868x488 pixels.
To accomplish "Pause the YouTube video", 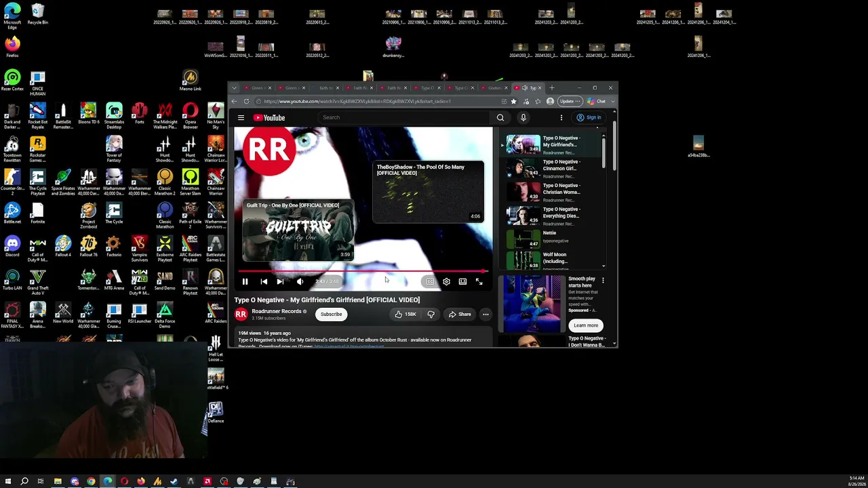I will 245,281.
